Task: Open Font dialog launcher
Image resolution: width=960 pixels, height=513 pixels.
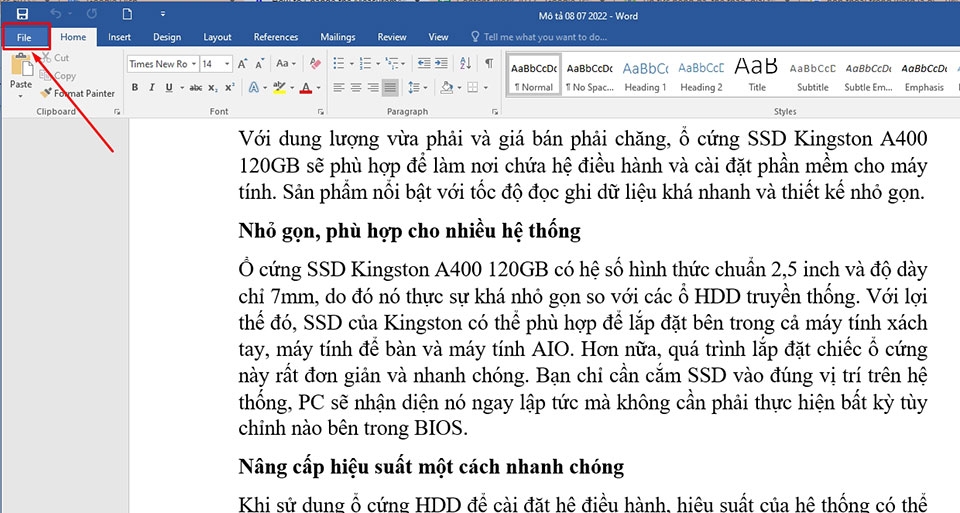Action: tap(320, 112)
